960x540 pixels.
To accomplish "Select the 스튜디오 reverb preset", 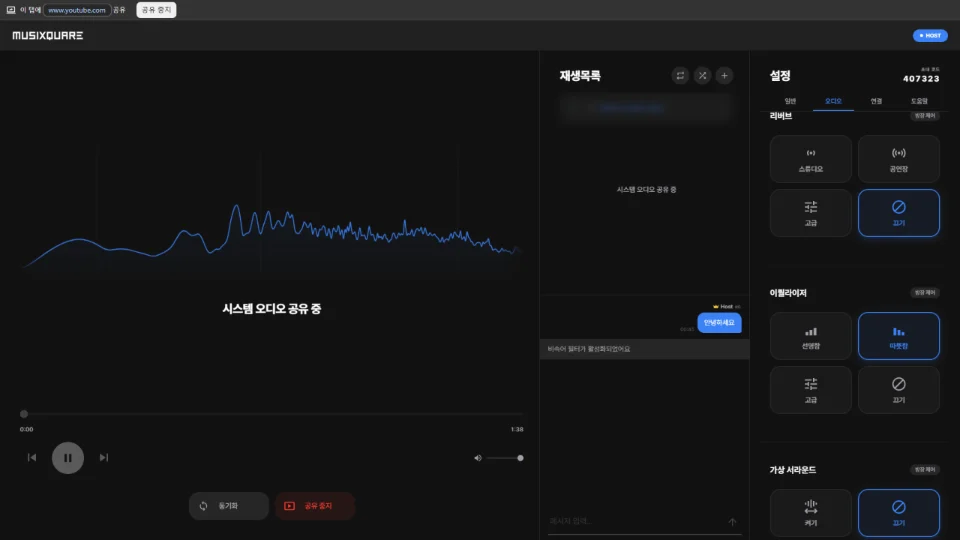I will (x=810, y=159).
